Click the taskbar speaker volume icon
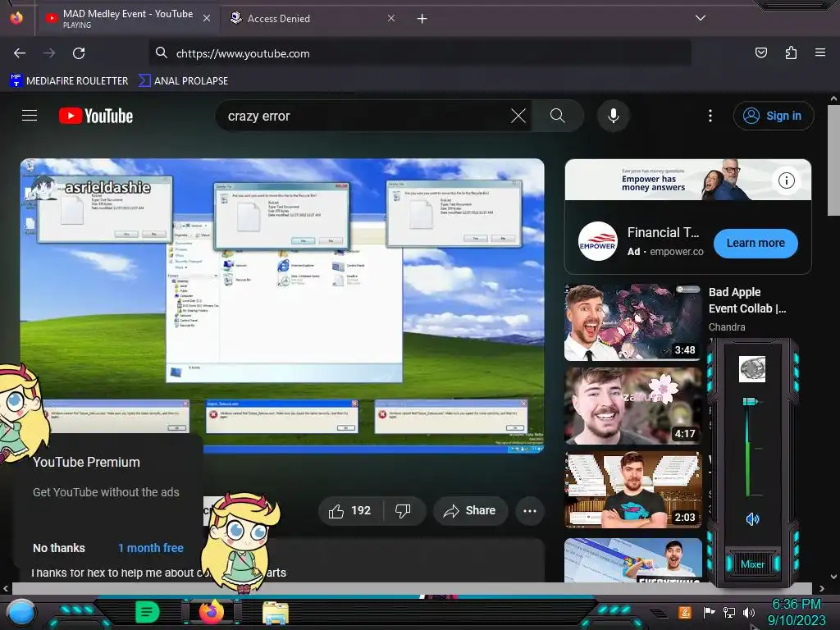 (749, 612)
